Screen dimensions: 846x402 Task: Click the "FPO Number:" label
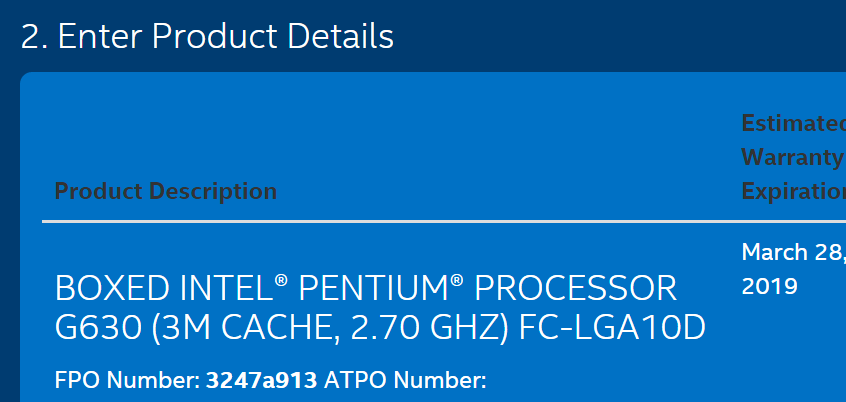pyautogui.click(x=127, y=380)
